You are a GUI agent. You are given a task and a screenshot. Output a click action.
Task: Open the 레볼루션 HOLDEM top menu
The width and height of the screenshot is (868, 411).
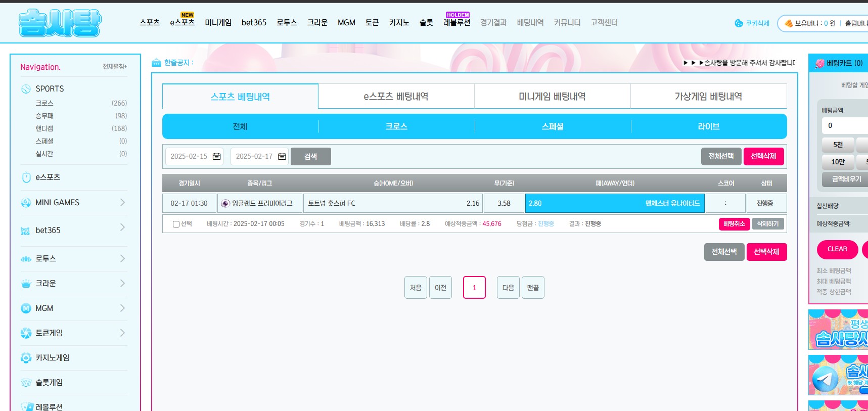(x=457, y=23)
